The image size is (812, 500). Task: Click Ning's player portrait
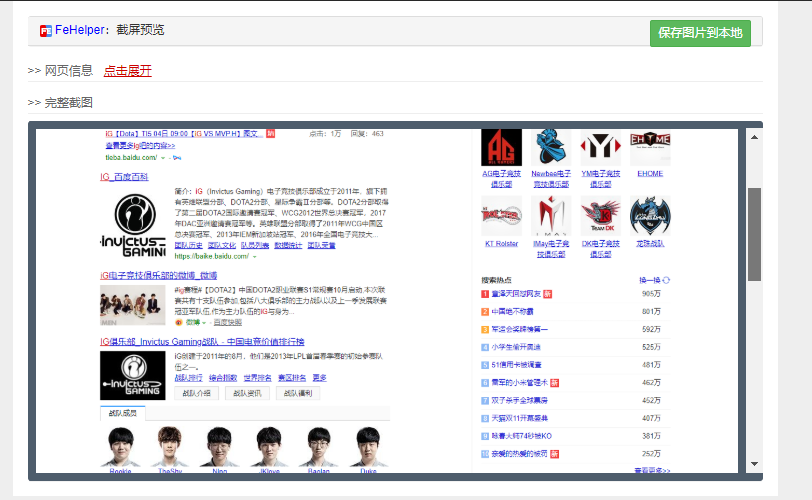click(x=220, y=447)
